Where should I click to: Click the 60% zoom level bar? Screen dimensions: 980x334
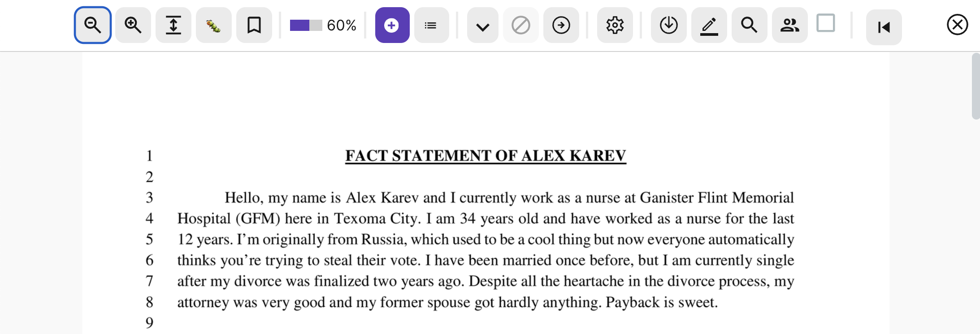pos(306,25)
